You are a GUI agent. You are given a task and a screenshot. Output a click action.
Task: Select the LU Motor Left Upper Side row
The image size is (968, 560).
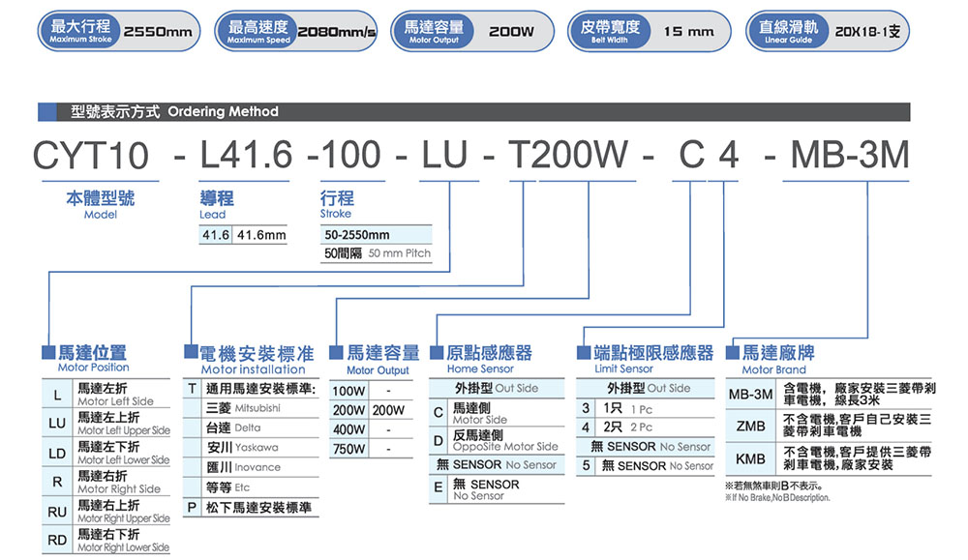pos(108,424)
